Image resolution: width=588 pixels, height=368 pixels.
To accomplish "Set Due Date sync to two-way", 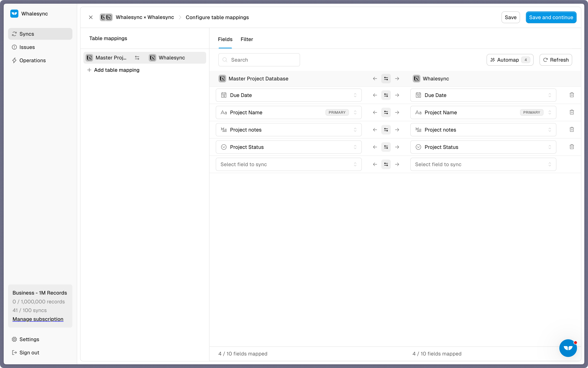I will click(x=386, y=95).
